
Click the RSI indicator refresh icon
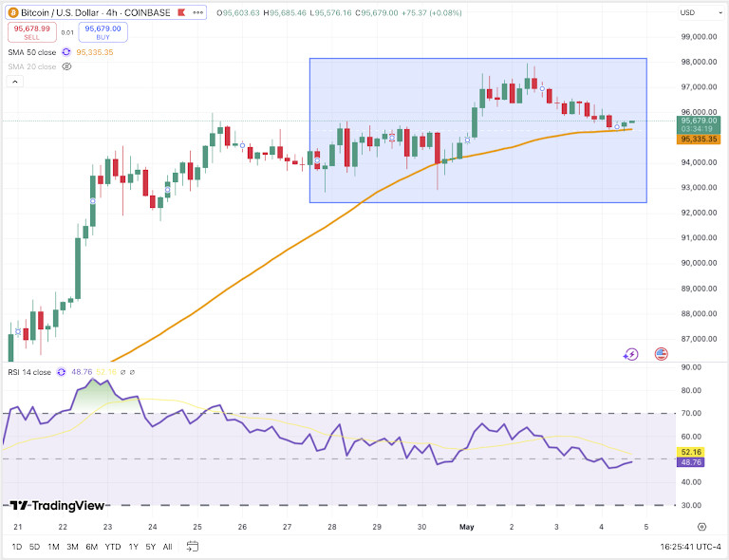61,372
